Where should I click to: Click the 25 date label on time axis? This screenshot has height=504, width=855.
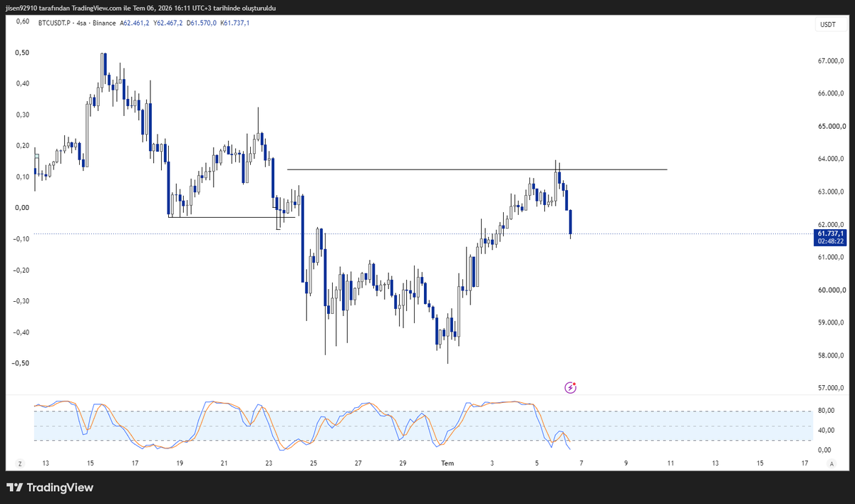(313, 463)
